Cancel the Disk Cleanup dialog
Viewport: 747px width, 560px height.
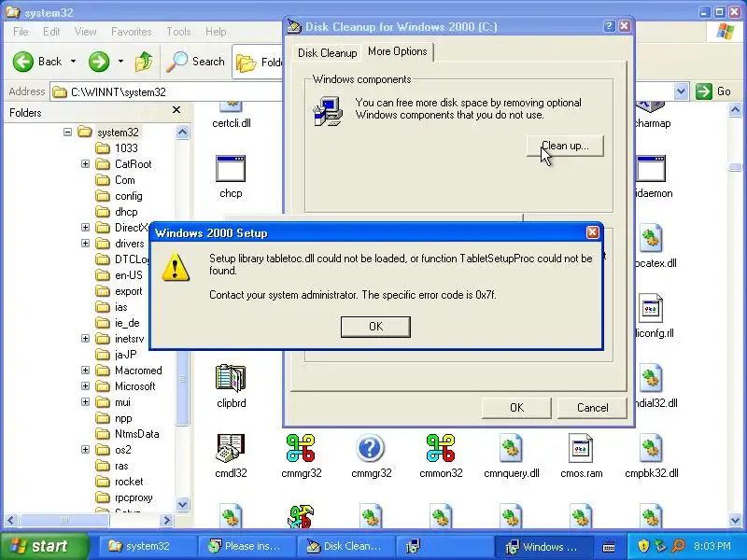tap(592, 408)
